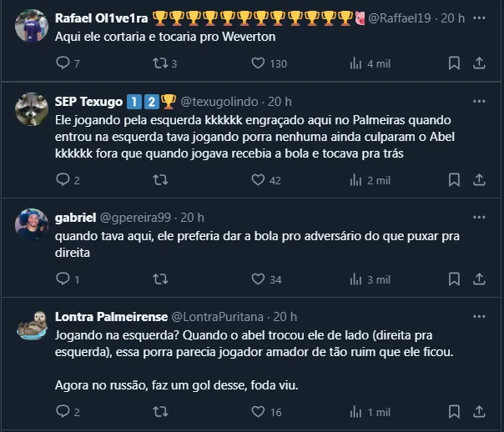The width and height of the screenshot is (504, 432).
Task: Click gabriel's profile avatar
Action: pyautogui.click(x=32, y=224)
